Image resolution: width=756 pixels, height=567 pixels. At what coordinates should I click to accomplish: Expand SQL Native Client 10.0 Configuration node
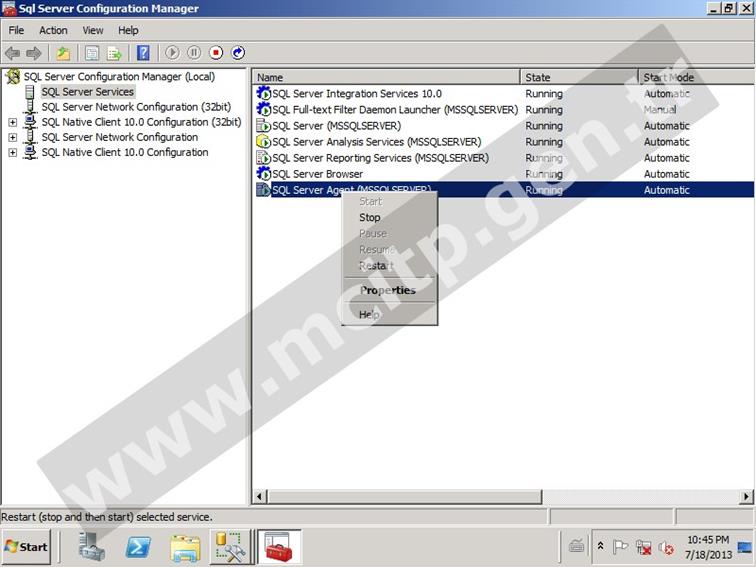(13, 152)
